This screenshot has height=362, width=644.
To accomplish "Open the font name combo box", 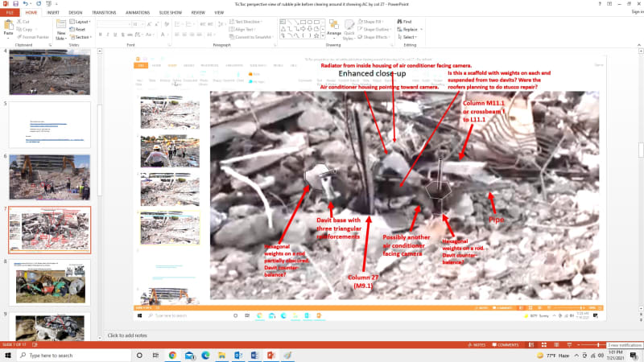I will click(x=114, y=24).
